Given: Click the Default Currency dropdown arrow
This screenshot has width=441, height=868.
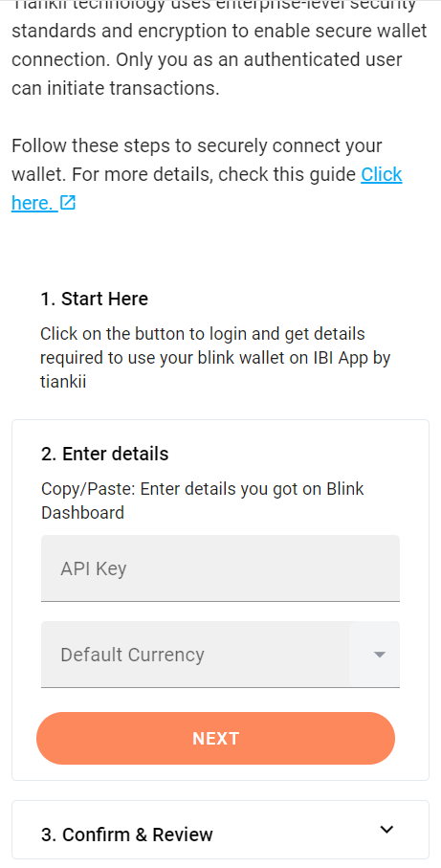Looking at the screenshot, I should (x=379, y=655).
